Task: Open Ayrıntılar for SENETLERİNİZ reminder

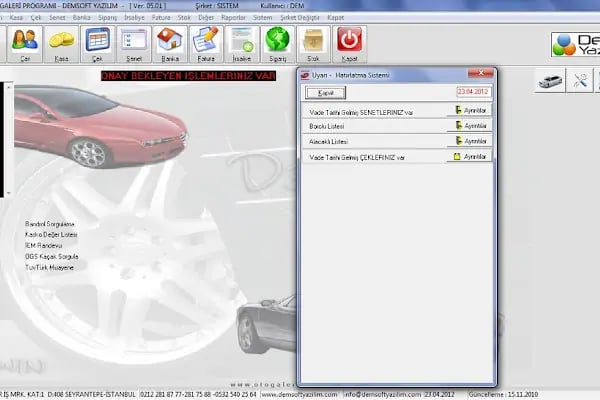Action: pos(470,110)
